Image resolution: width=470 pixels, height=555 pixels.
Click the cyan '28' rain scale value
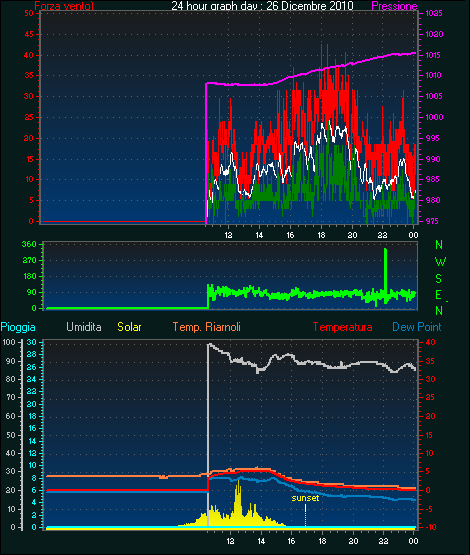(31, 354)
